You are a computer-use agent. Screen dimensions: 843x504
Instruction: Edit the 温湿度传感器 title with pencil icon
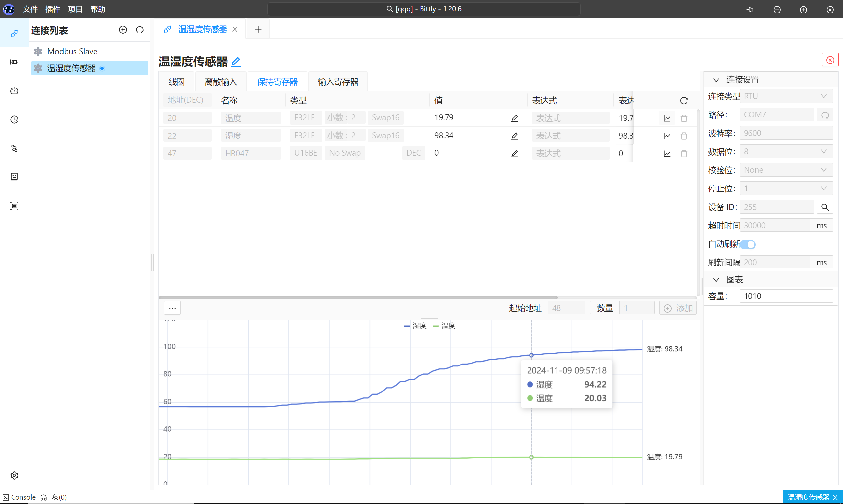tap(235, 62)
